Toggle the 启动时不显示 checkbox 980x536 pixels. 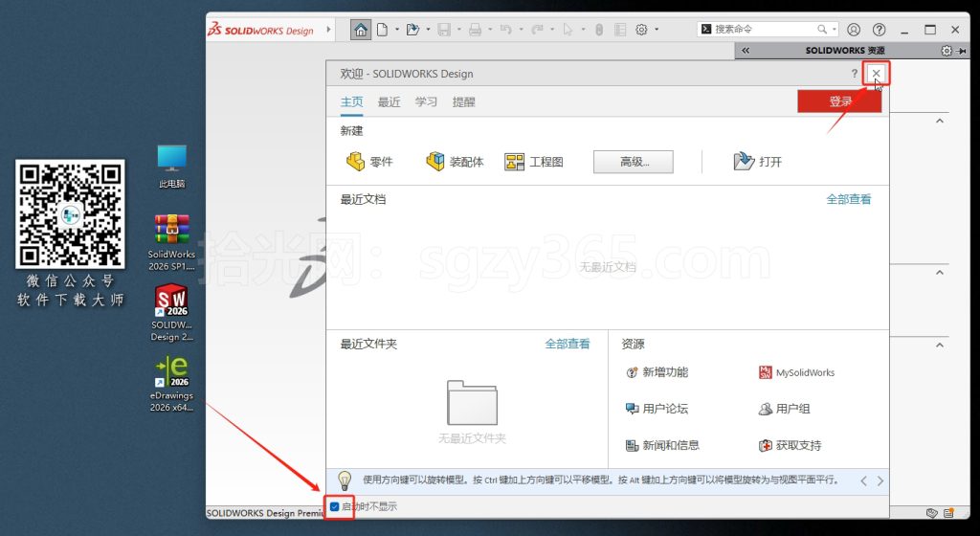tap(335, 506)
